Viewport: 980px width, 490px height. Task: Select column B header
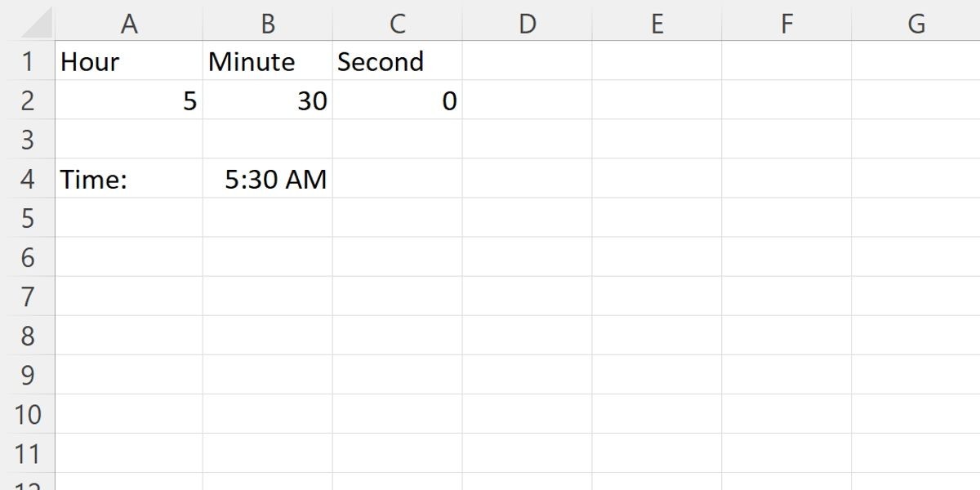pos(268,23)
